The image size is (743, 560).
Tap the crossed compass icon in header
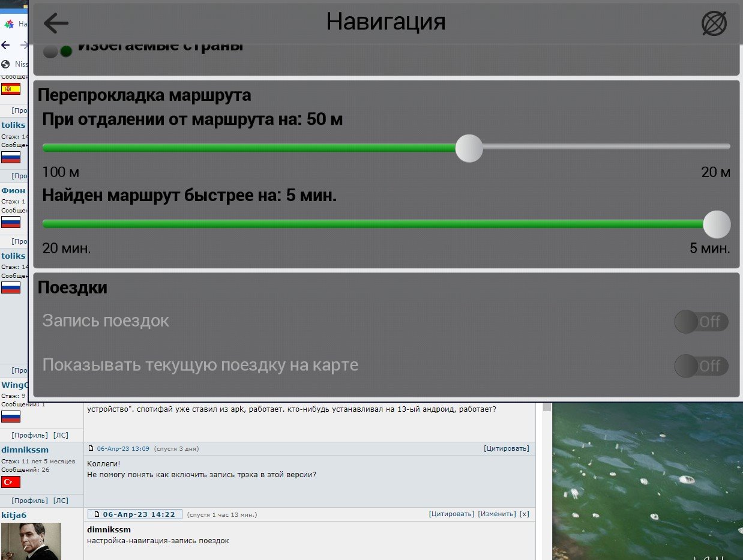click(714, 23)
